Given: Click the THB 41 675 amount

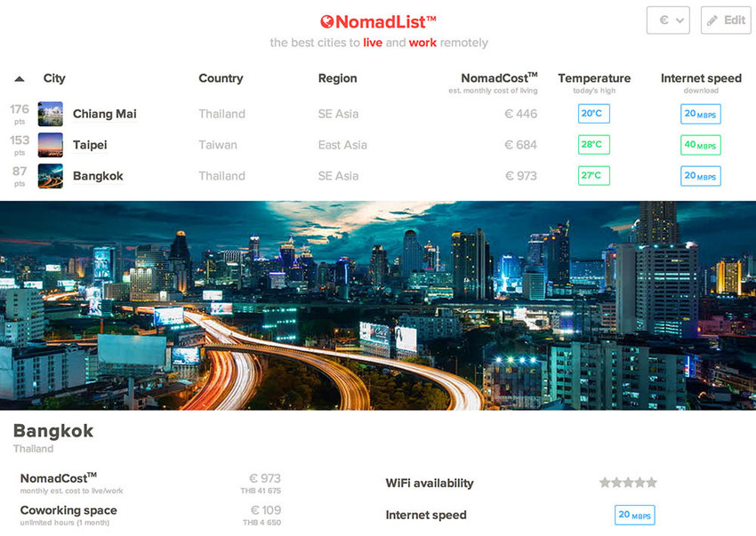Looking at the screenshot, I should [x=261, y=491].
